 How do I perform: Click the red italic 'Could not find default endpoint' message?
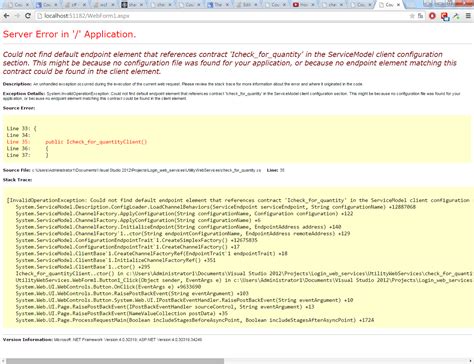click(x=230, y=63)
